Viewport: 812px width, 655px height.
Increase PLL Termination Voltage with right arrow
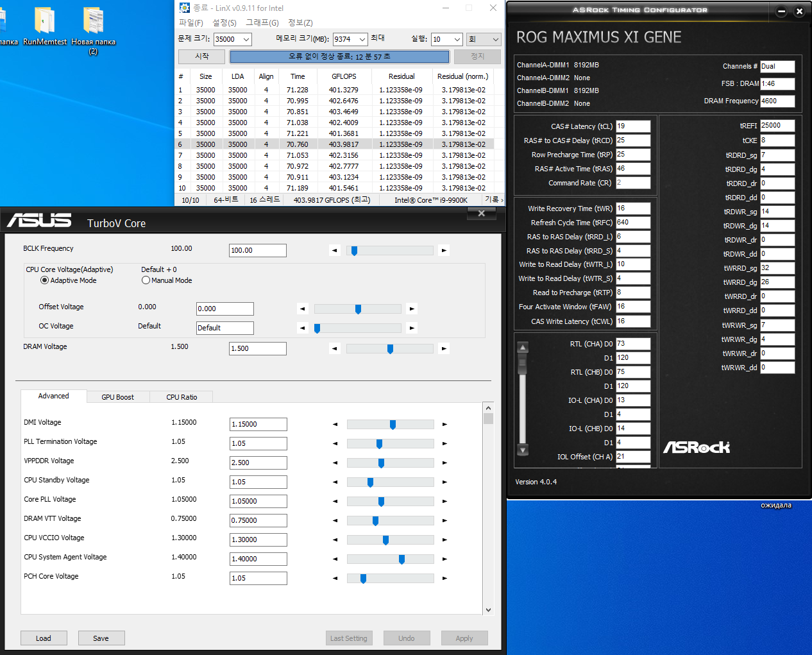point(444,443)
